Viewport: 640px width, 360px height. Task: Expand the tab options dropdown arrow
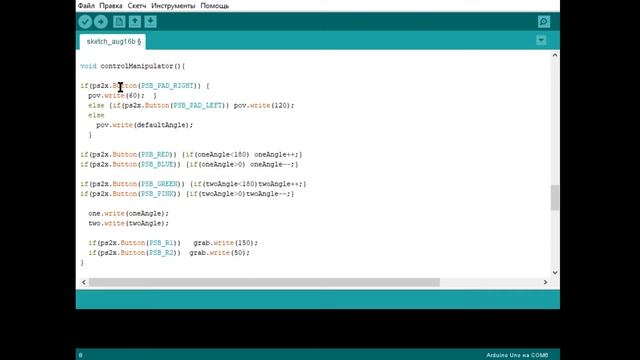tap(541, 40)
